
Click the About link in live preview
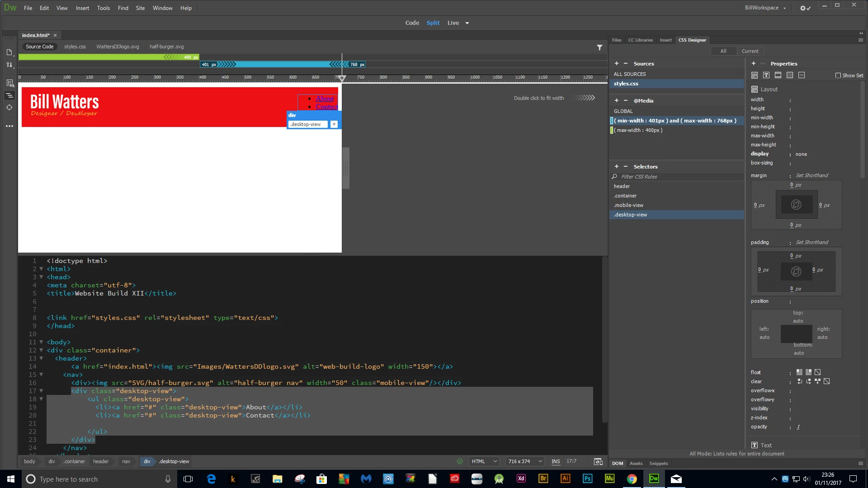325,99
